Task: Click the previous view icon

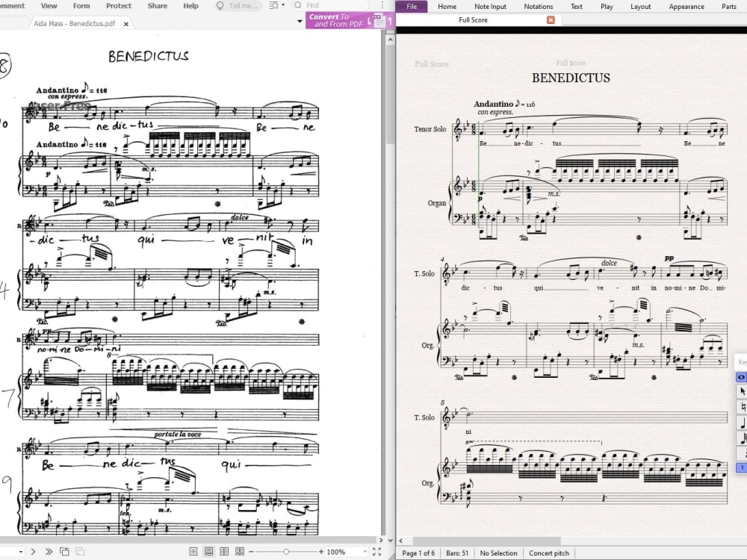Action: pyautogui.click(x=64, y=552)
